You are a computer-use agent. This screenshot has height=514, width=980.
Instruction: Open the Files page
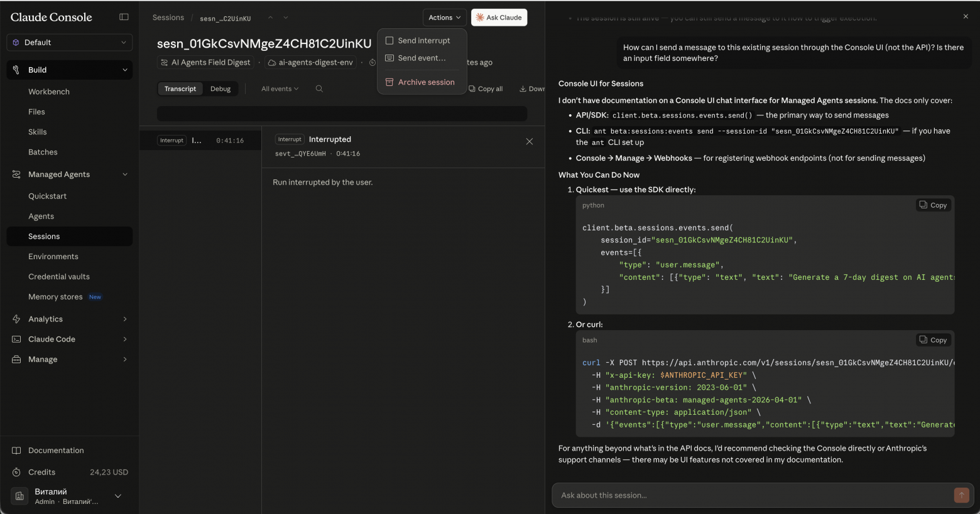[x=36, y=112]
